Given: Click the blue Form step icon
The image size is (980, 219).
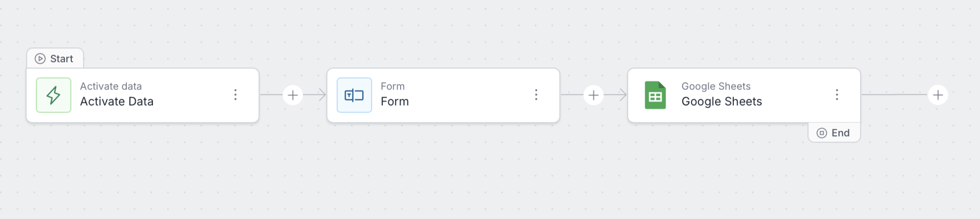Looking at the screenshot, I should [354, 95].
